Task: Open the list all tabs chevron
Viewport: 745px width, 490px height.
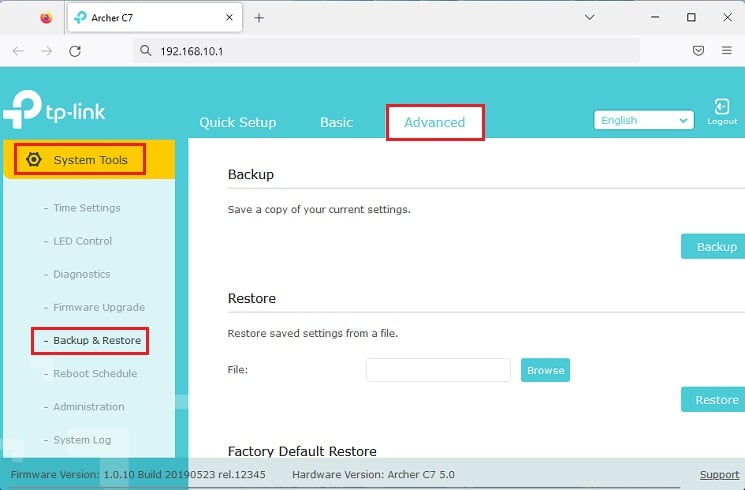Action: [x=590, y=17]
